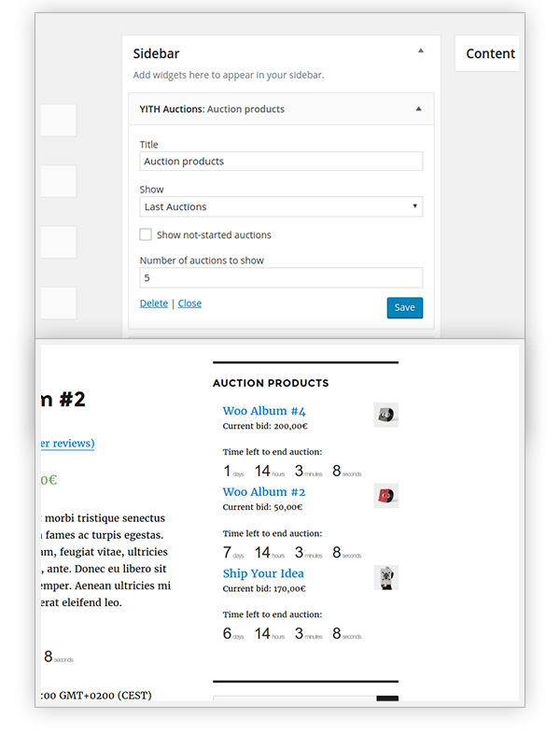Click the Woo Album #4 product thumbnail

(386, 415)
